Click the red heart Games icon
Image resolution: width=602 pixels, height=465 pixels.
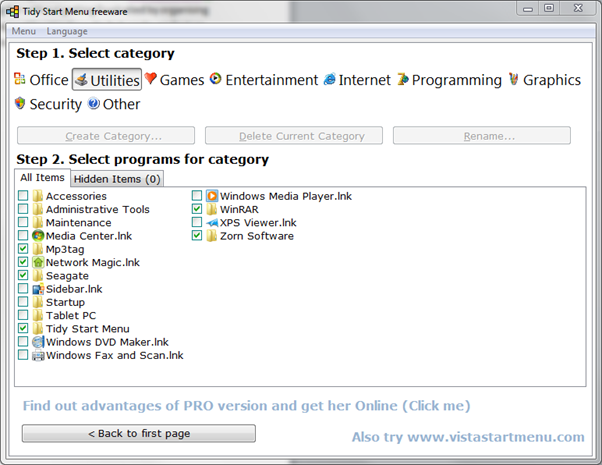(x=150, y=78)
